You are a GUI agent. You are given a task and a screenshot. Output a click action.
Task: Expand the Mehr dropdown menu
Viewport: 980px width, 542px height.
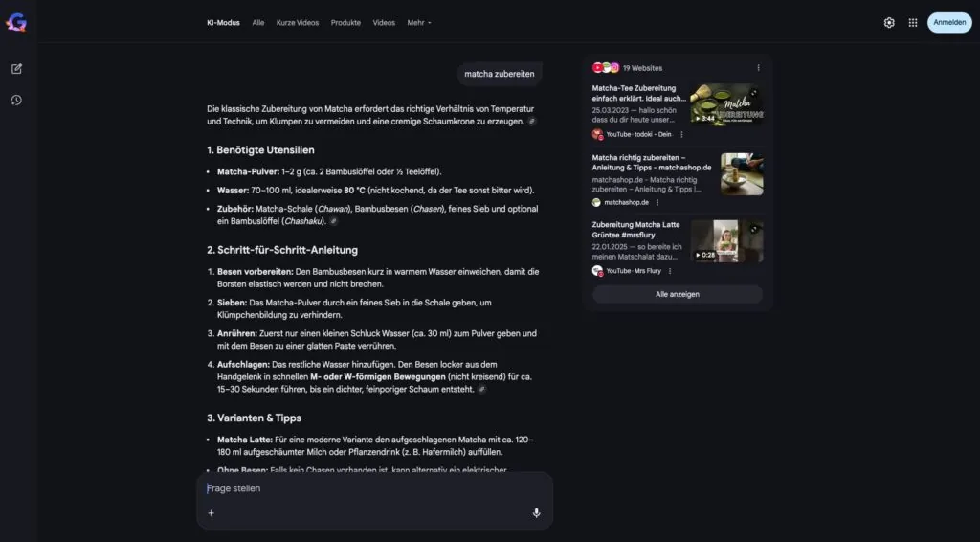click(419, 23)
